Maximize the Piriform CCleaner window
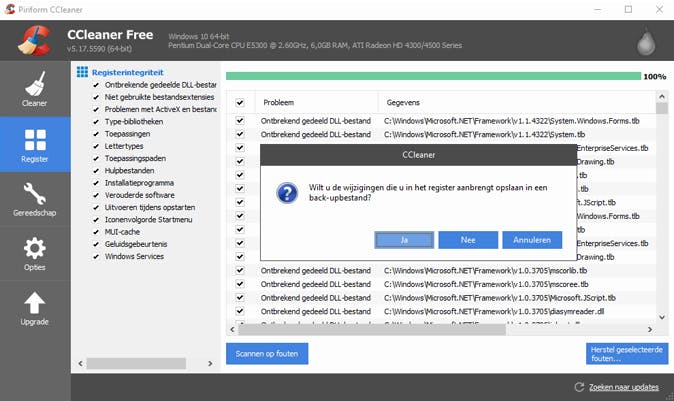 click(628, 9)
